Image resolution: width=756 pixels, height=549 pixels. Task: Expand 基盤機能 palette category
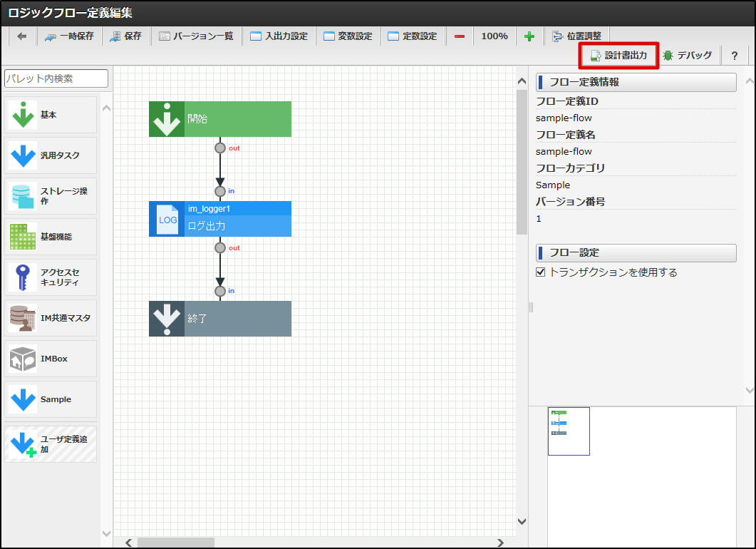(51, 237)
